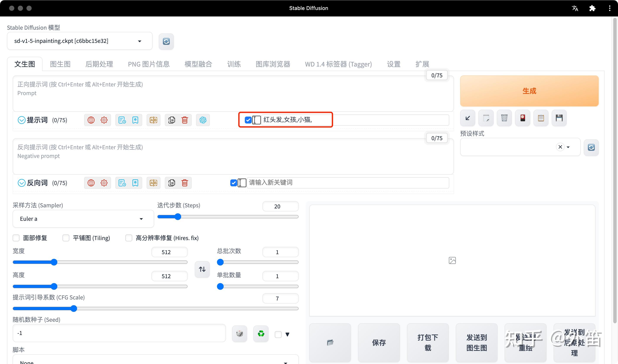Viewport: 618px width, 364px height.
Task: Click the globe translate icon for the positive prompt
Action: tap(91, 120)
